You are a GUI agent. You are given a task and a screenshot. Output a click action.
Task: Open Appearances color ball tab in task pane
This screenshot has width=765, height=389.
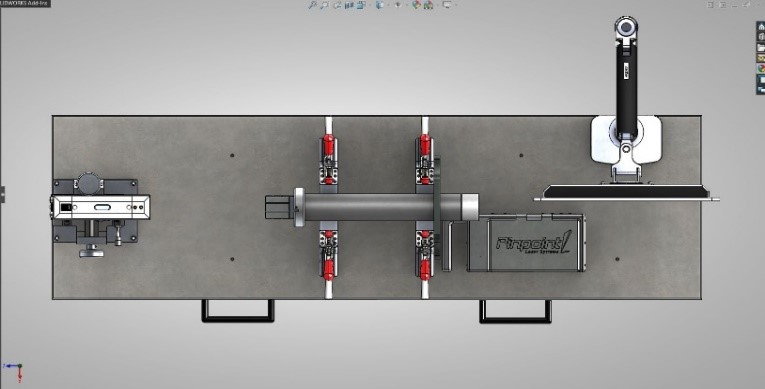[761, 68]
